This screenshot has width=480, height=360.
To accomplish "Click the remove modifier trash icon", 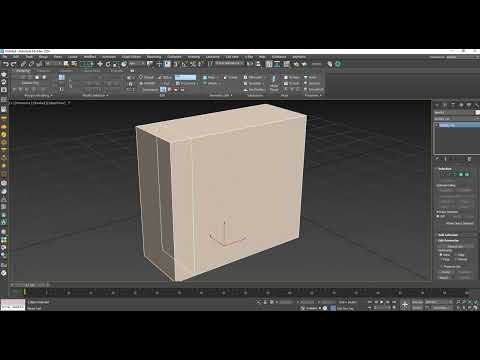I will pos(469,159).
